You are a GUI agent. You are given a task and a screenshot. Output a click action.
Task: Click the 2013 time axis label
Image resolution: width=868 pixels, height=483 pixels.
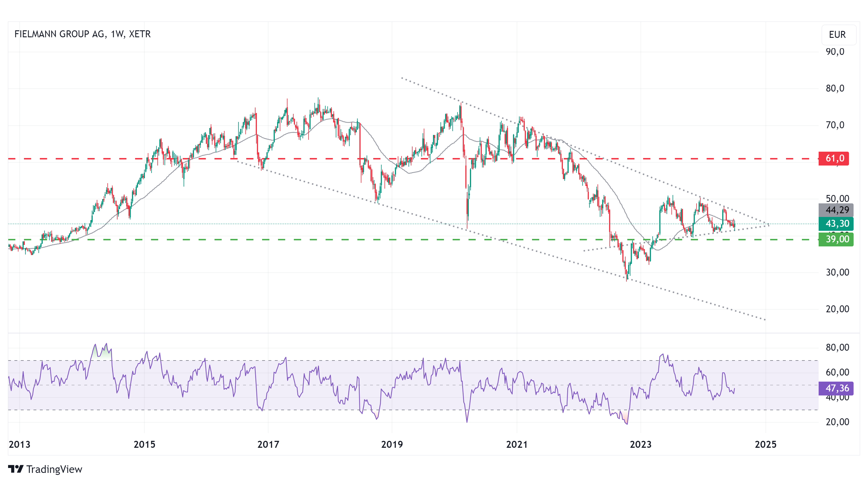point(20,444)
